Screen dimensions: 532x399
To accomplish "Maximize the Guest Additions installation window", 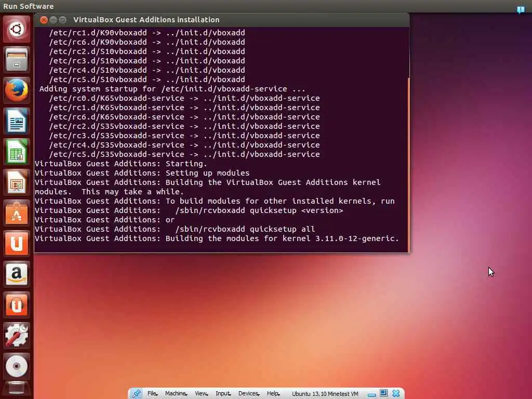I will [x=62, y=20].
